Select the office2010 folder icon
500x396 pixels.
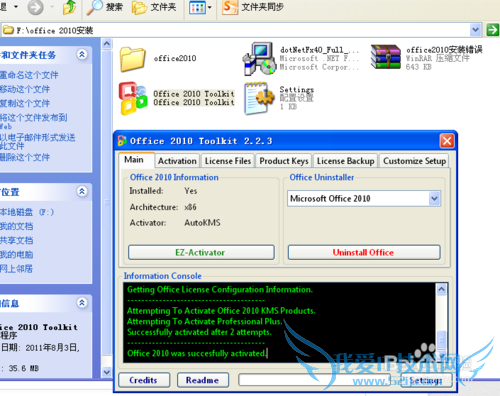click(x=132, y=59)
